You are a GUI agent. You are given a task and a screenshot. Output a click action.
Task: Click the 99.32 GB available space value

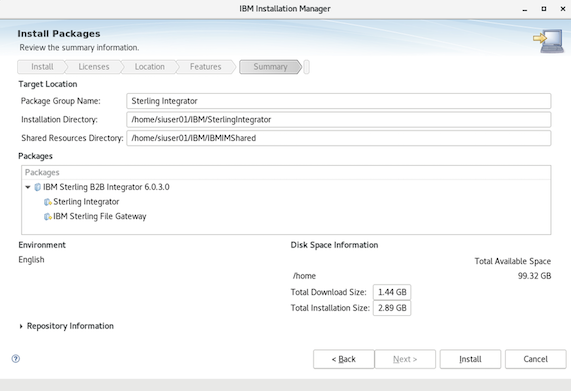(x=534, y=276)
